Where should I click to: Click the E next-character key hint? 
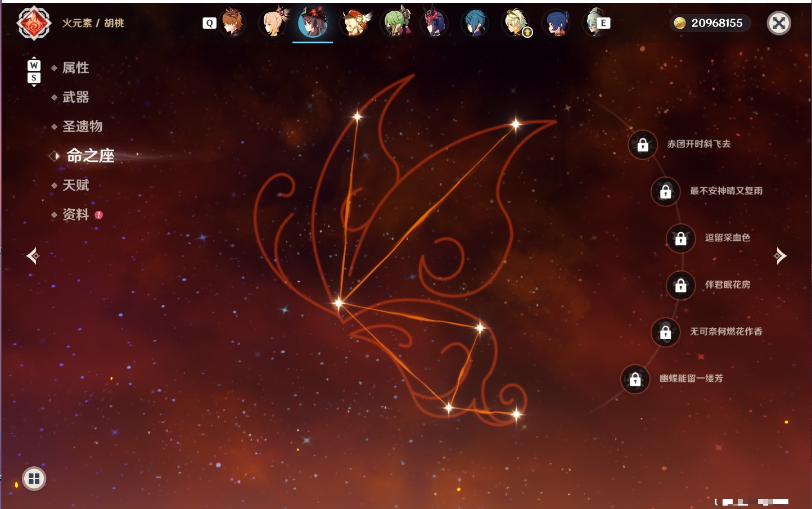tap(603, 23)
